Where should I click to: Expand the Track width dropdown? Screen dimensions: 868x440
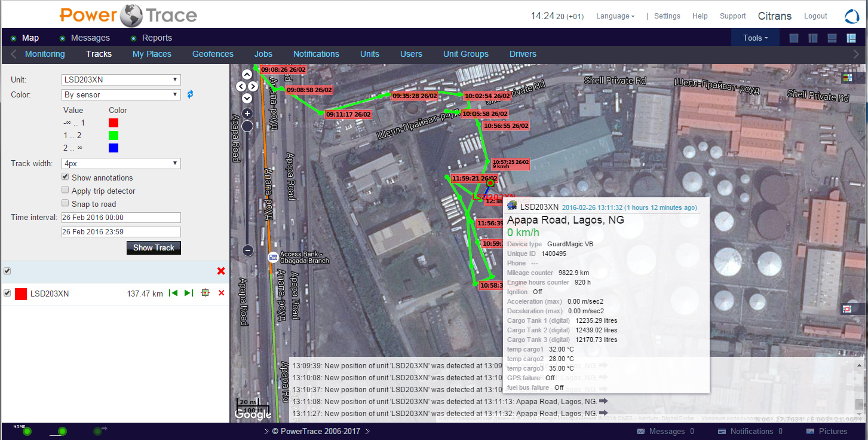point(121,163)
